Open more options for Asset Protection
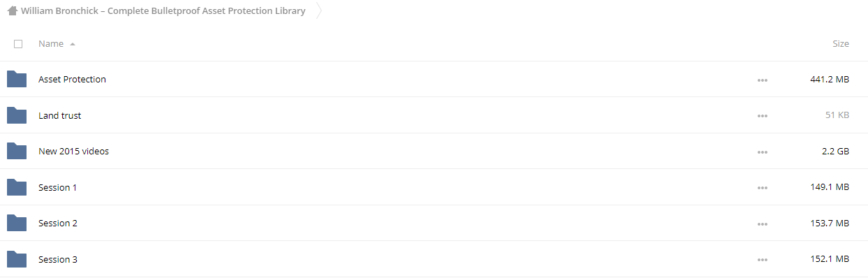Image resolution: width=868 pixels, height=278 pixels. coord(763,80)
